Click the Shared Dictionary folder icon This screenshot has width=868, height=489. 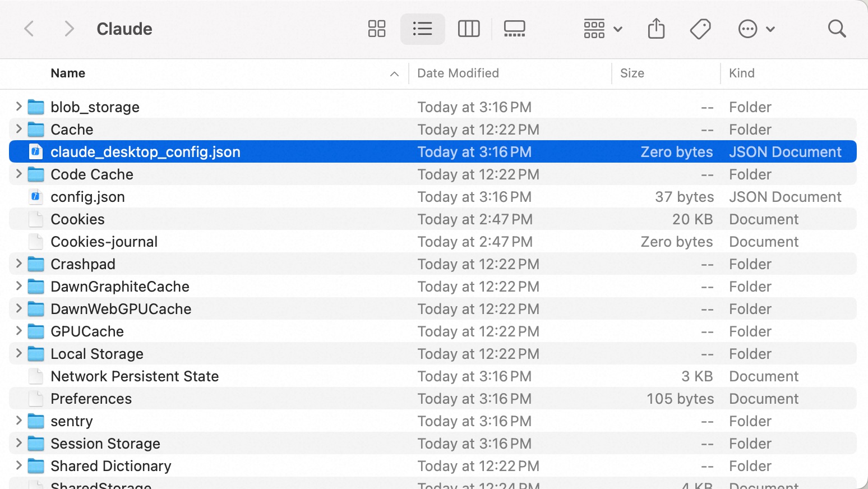click(x=36, y=465)
